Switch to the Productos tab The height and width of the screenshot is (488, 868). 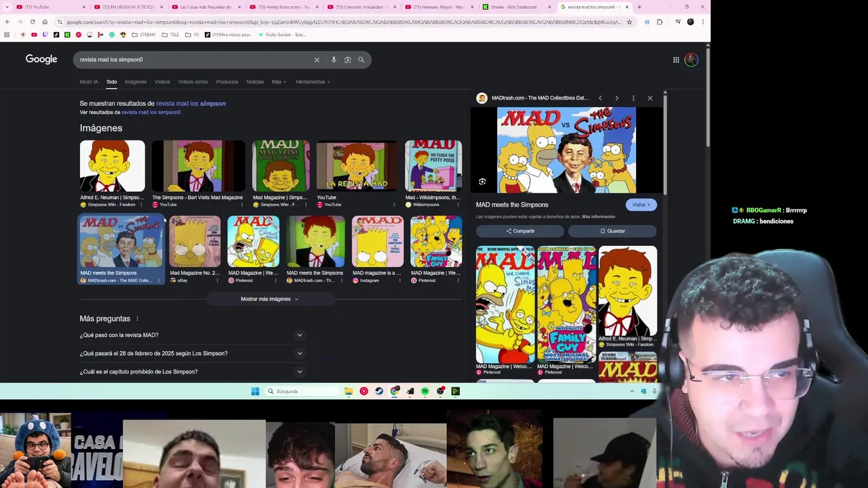coord(227,82)
